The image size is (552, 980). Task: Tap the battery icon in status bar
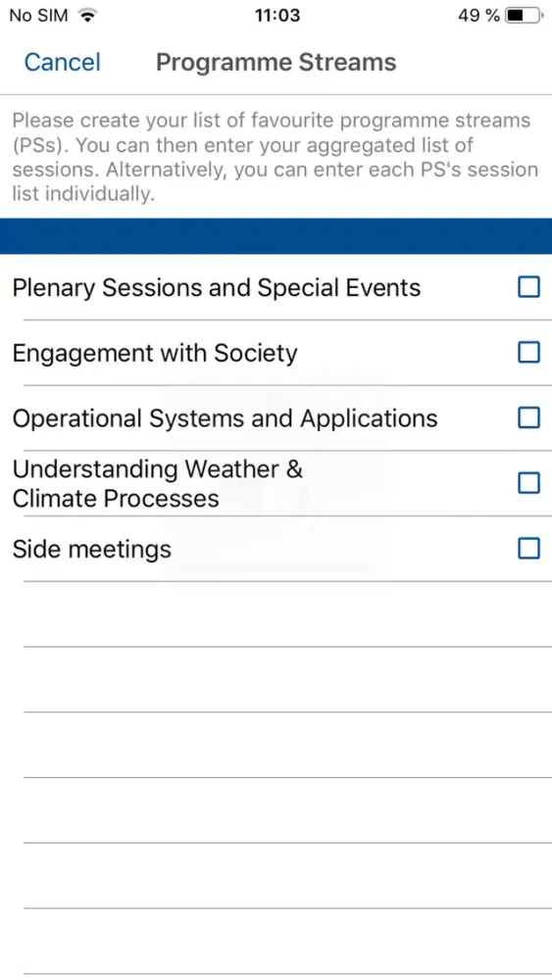click(525, 16)
